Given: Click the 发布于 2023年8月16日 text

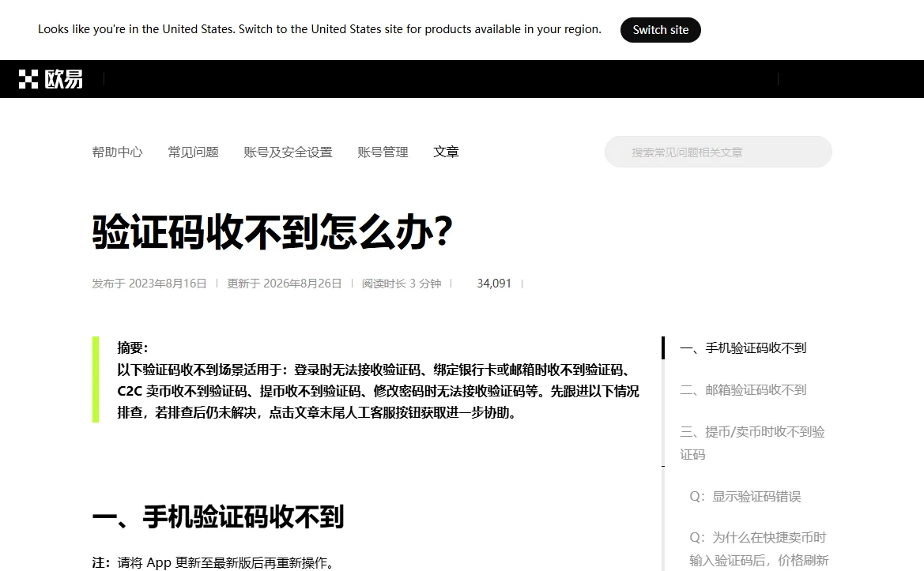Looking at the screenshot, I should [149, 284].
